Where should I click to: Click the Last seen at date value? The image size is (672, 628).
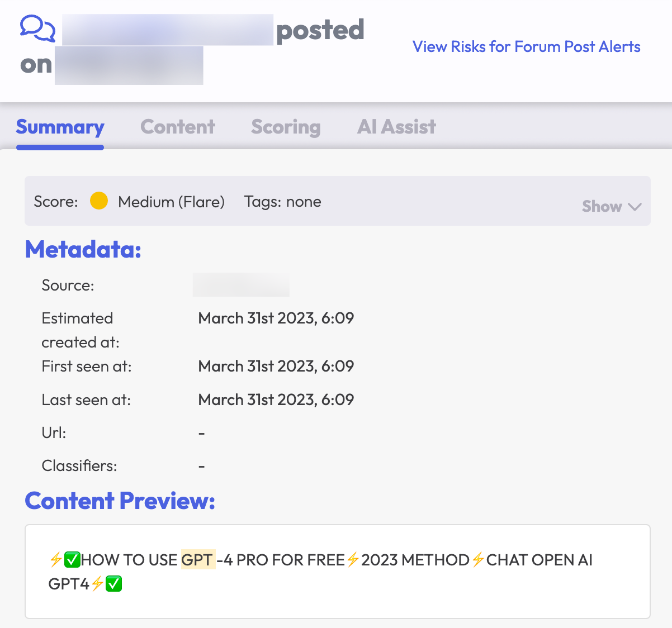click(x=276, y=399)
